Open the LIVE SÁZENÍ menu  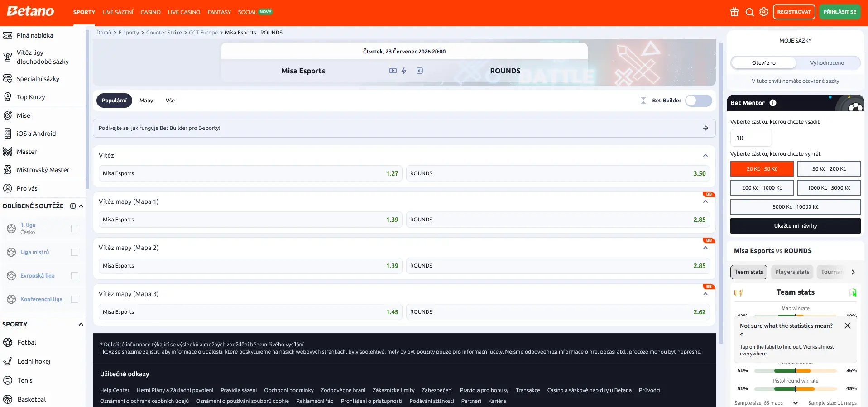coord(118,12)
